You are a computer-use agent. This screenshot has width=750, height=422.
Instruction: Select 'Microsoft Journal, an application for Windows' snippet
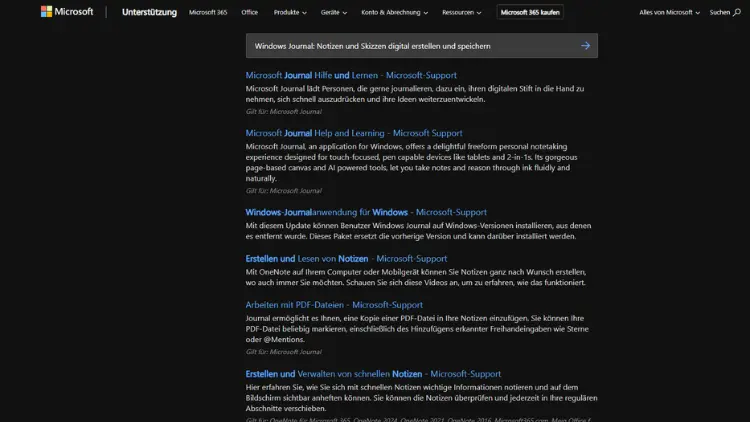(411, 162)
